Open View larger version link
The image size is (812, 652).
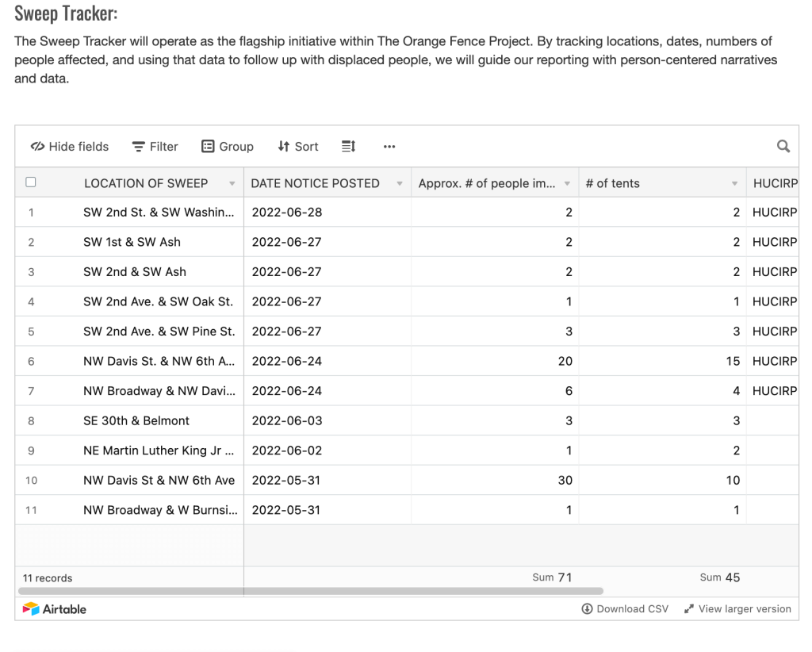[x=738, y=609]
